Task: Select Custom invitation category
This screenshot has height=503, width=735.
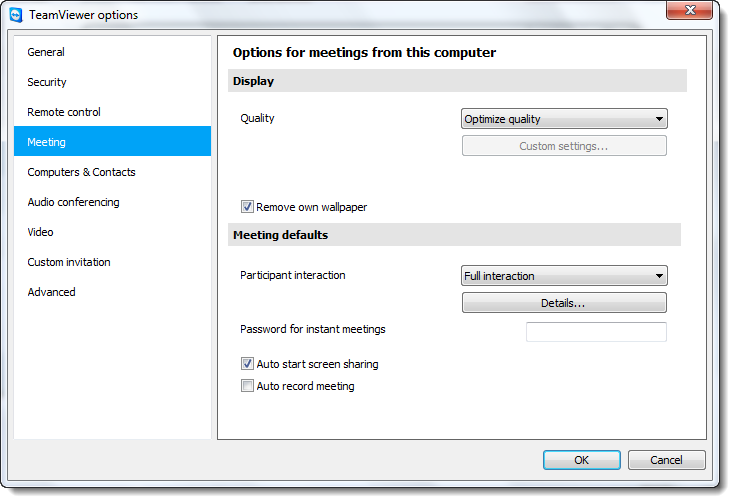Action: pyautogui.click(x=112, y=262)
